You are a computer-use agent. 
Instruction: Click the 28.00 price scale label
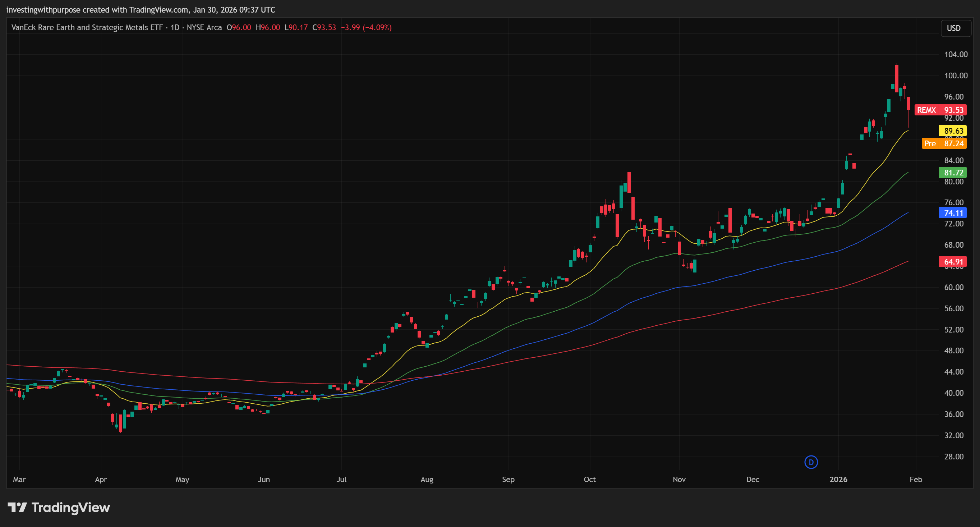coord(954,456)
